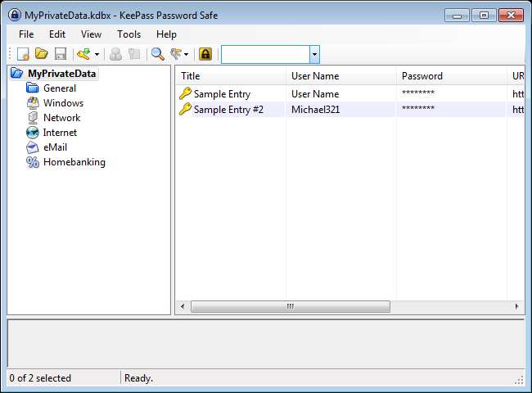Click the key icon of Sample Entry #2
The width and height of the screenshot is (532, 393).
185,109
